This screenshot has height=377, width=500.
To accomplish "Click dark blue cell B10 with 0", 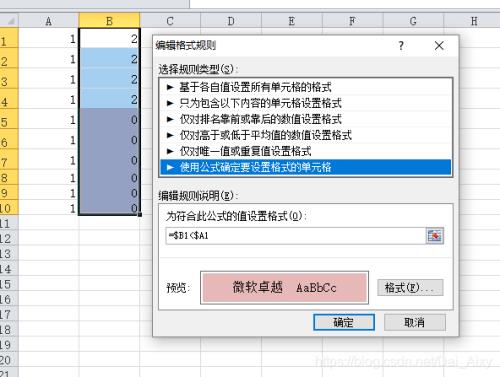I will (x=109, y=208).
